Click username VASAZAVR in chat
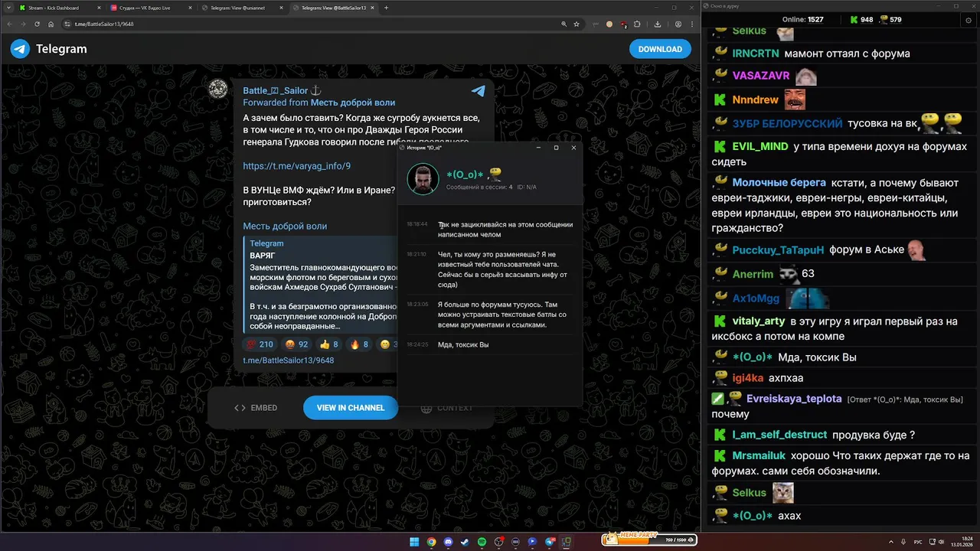This screenshot has width=980, height=551. click(x=761, y=76)
